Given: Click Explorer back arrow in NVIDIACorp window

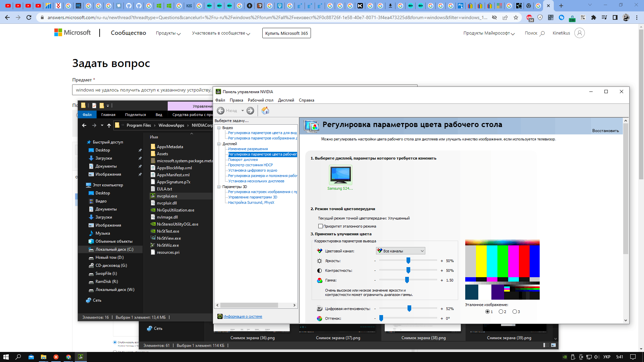Looking at the screenshot, I should point(84,125).
